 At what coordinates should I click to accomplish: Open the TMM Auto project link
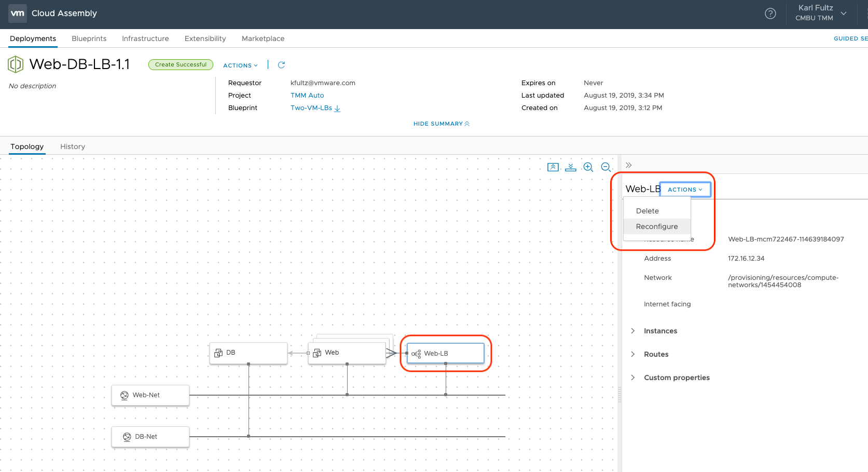pyautogui.click(x=307, y=96)
